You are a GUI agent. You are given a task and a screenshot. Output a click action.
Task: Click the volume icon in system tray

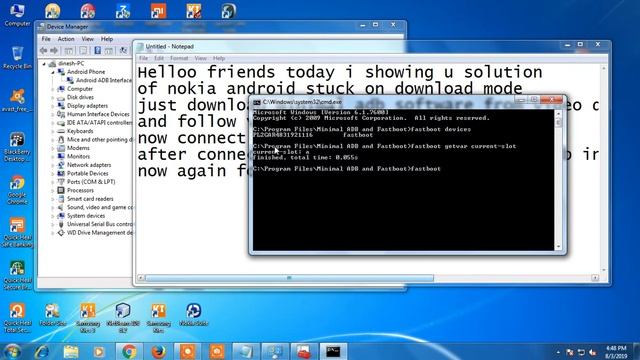[593, 352]
